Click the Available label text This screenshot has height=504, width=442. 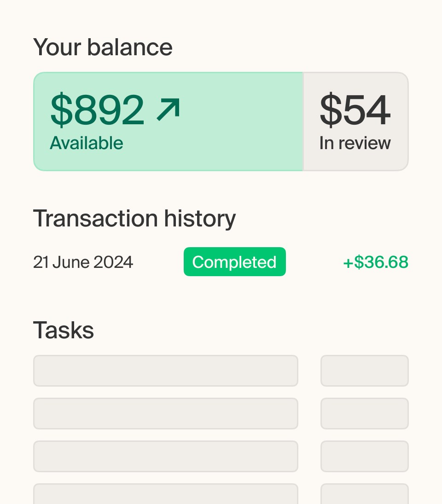(87, 143)
